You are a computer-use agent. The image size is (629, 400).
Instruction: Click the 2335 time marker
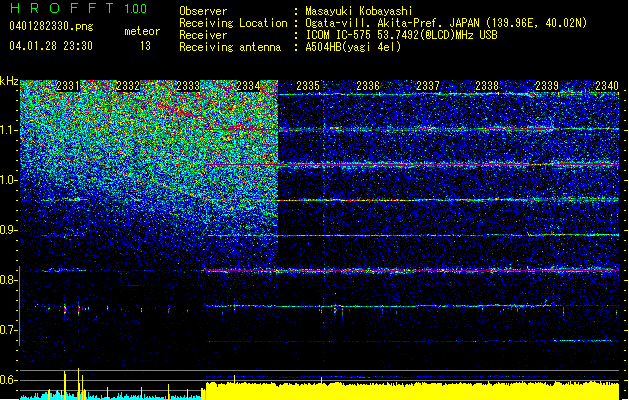[x=308, y=86]
